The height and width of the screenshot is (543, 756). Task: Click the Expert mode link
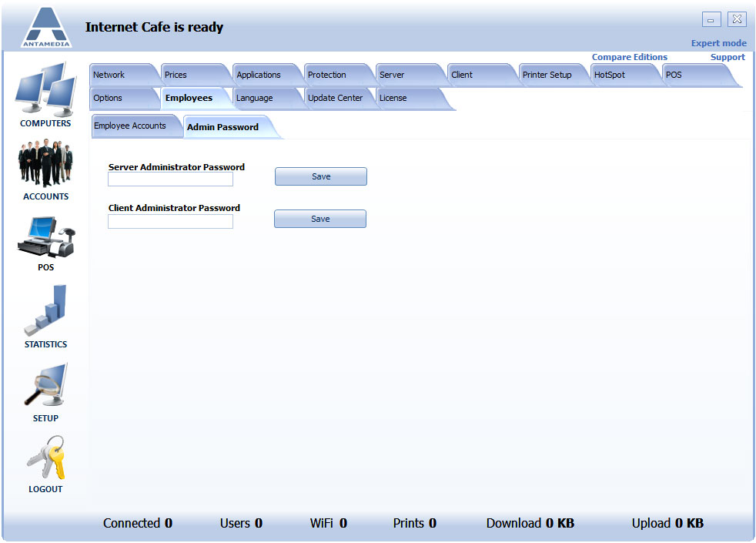(718, 43)
